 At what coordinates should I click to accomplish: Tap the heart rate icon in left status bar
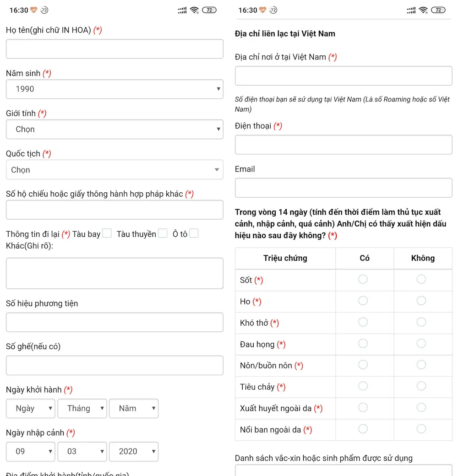tap(34, 10)
